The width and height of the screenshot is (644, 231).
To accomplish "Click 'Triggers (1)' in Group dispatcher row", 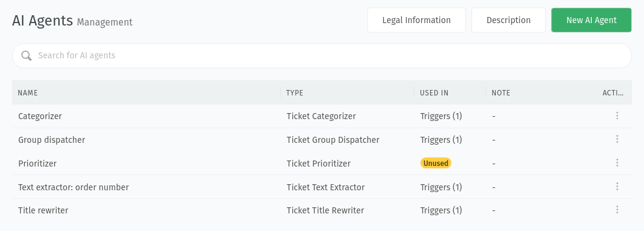I will (x=441, y=140).
